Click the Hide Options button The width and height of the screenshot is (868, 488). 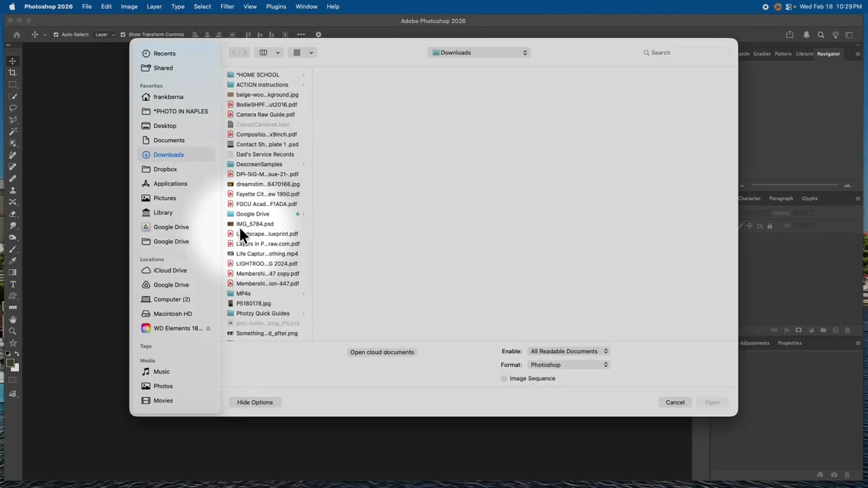coord(255,402)
